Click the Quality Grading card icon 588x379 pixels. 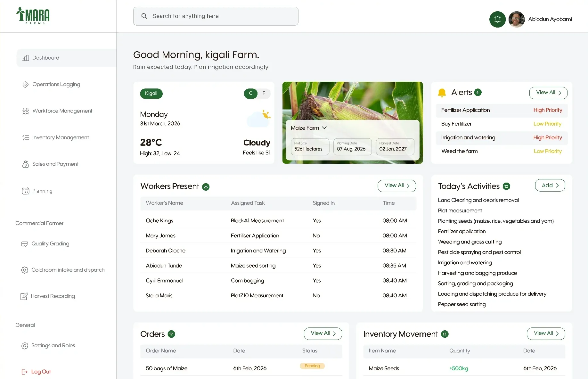[25, 244]
